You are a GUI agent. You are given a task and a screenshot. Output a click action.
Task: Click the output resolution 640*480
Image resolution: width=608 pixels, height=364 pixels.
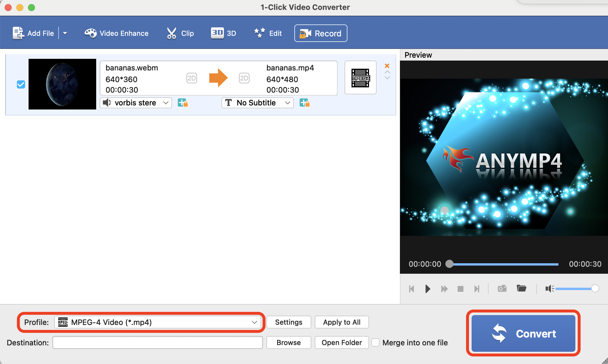282,79
